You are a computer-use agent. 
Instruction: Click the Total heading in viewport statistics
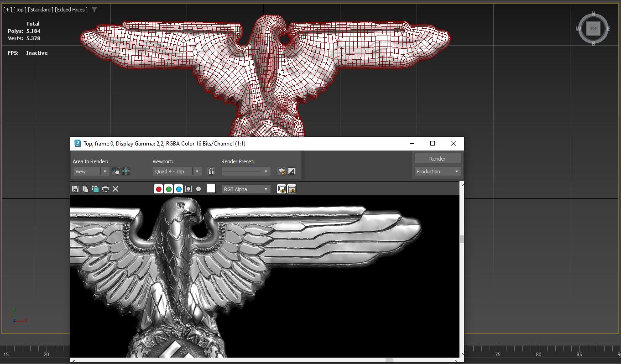click(x=33, y=24)
